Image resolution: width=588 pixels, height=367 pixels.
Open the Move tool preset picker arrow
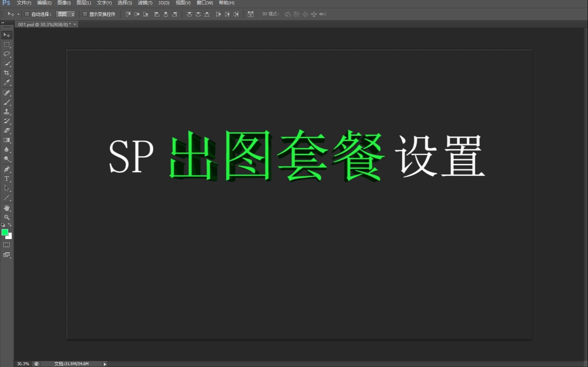(18, 14)
